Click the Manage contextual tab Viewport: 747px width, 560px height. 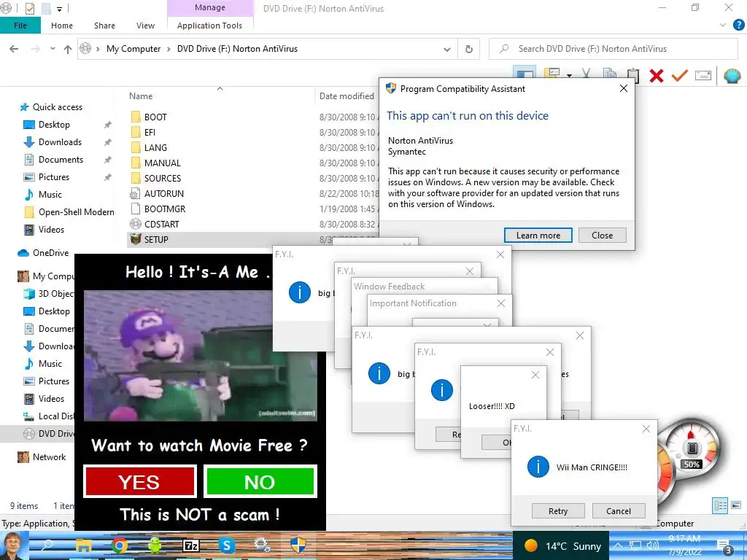coord(210,7)
